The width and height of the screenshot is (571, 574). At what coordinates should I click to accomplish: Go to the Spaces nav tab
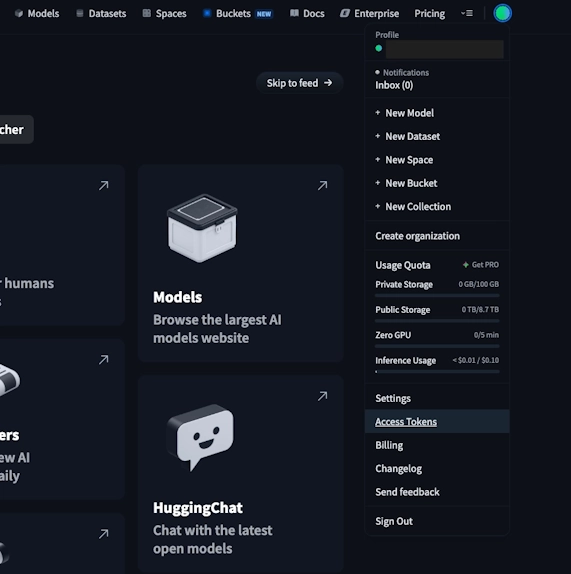pos(165,14)
